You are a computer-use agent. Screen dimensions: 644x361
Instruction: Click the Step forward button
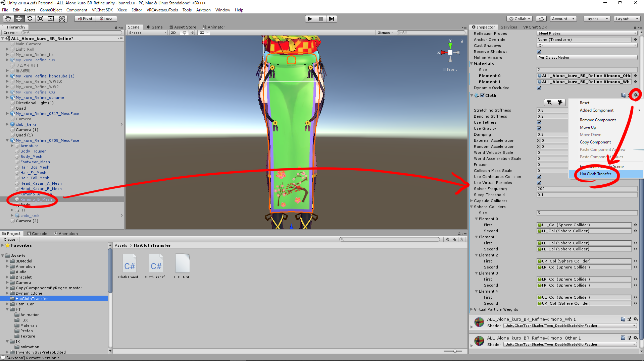pyautogui.click(x=332, y=19)
